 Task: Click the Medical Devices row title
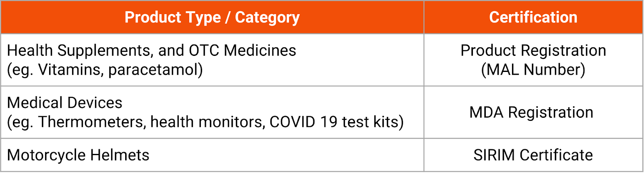pos(64,103)
